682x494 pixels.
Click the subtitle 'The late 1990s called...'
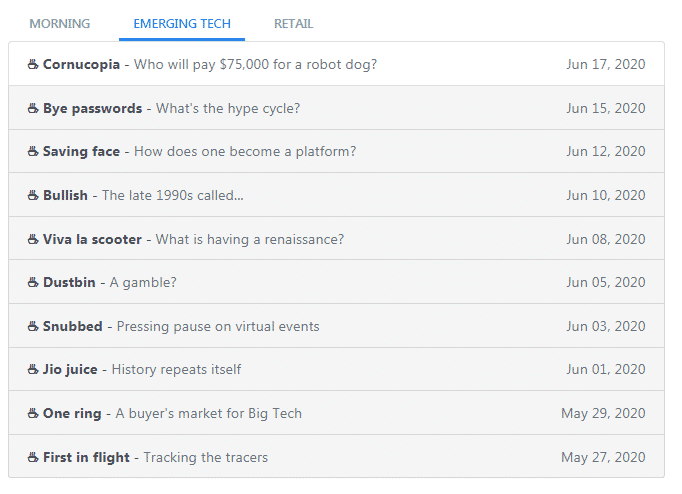point(173,195)
